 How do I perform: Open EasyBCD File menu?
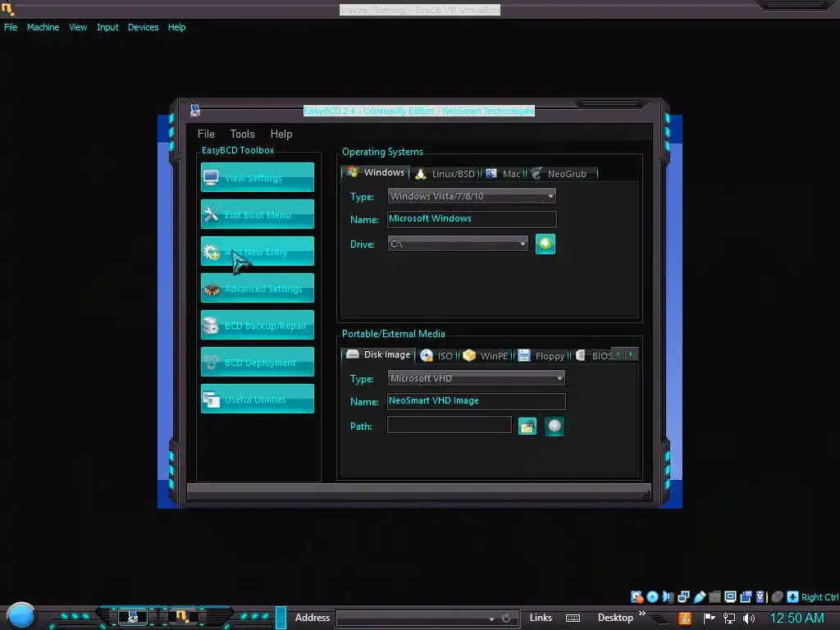(x=206, y=134)
